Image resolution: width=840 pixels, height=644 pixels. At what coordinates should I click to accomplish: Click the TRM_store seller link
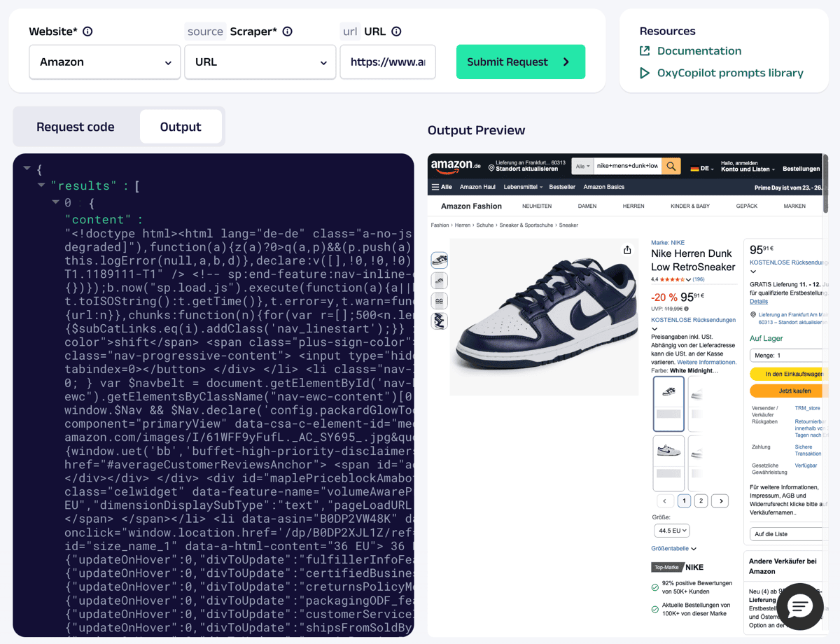(x=807, y=408)
